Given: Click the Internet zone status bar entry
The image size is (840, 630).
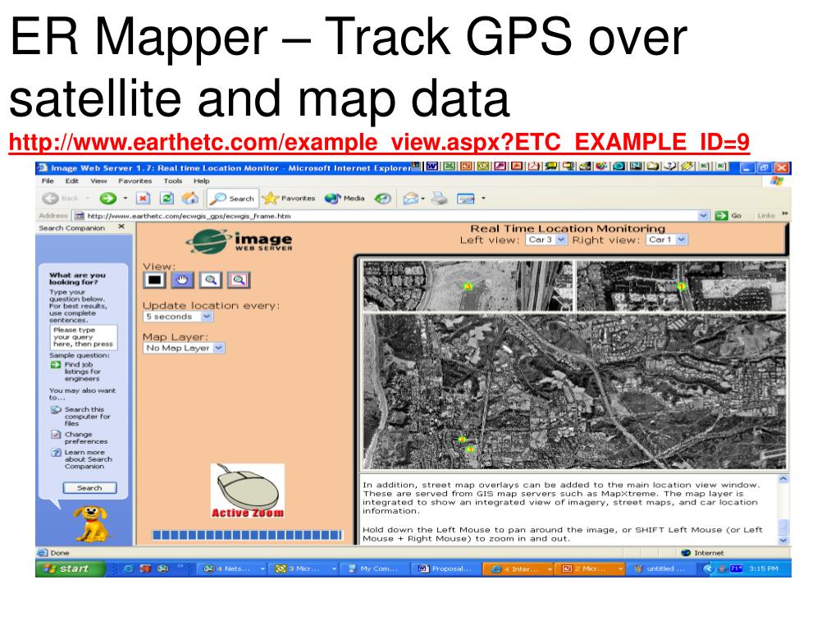Looking at the screenshot, I should [x=702, y=553].
